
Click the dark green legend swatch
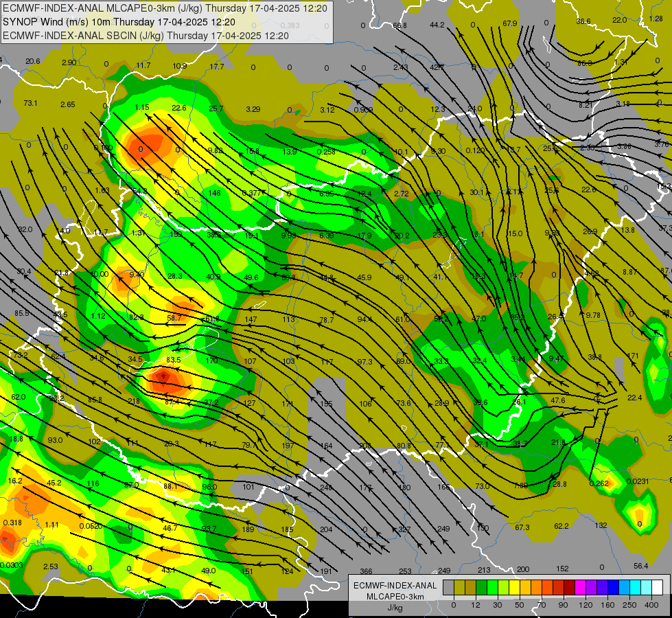click(x=481, y=587)
